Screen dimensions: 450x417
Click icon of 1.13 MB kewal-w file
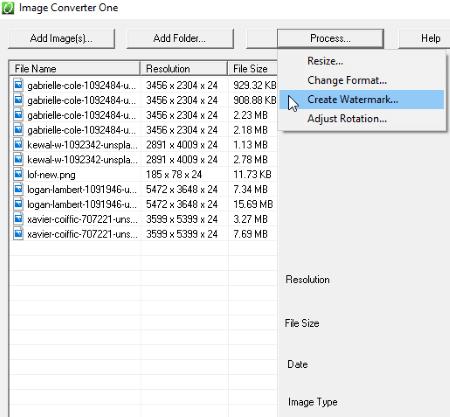pyautogui.click(x=18, y=145)
